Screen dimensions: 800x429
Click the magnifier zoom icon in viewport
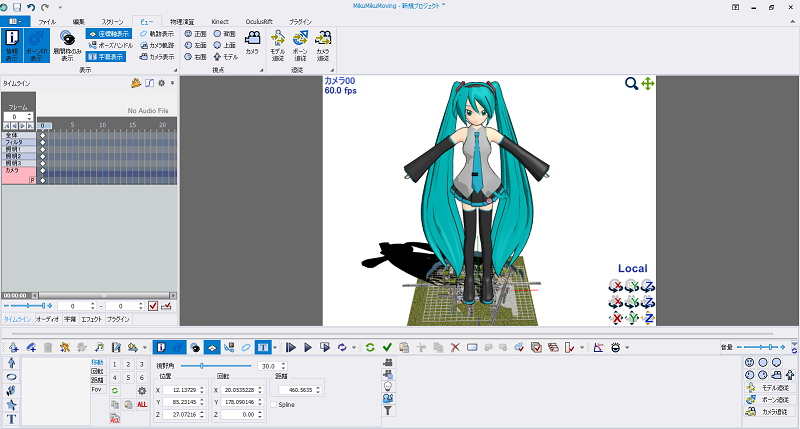pos(631,84)
